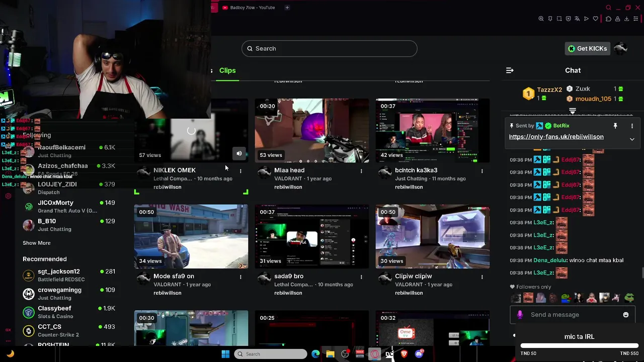Viewport: 644px width, 362px height.
Task: Open options menu for Mode sfa9 on clip
Action: coord(240,277)
